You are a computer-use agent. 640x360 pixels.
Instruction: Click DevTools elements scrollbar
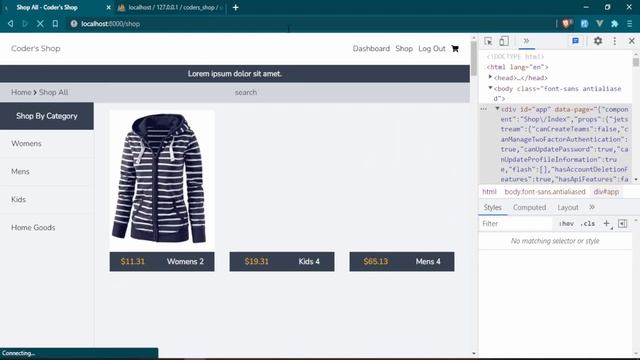click(636, 62)
